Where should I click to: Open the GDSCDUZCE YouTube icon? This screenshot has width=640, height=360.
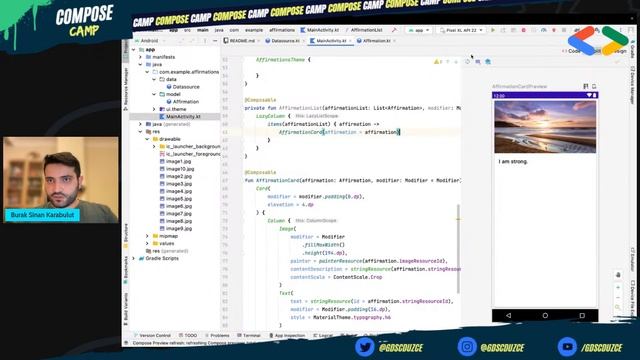[567, 347]
